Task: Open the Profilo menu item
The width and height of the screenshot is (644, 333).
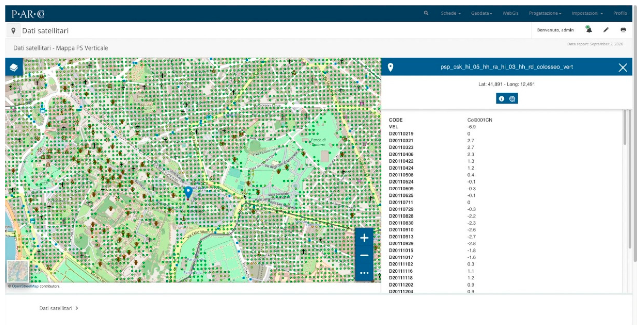Action: tap(620, 13)
